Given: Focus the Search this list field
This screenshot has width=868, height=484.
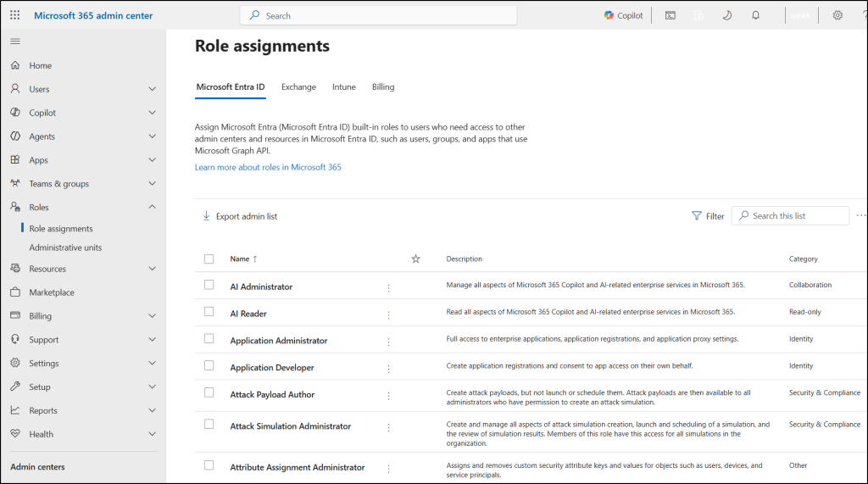Looking at the screenshot, I should click(790, 215).
